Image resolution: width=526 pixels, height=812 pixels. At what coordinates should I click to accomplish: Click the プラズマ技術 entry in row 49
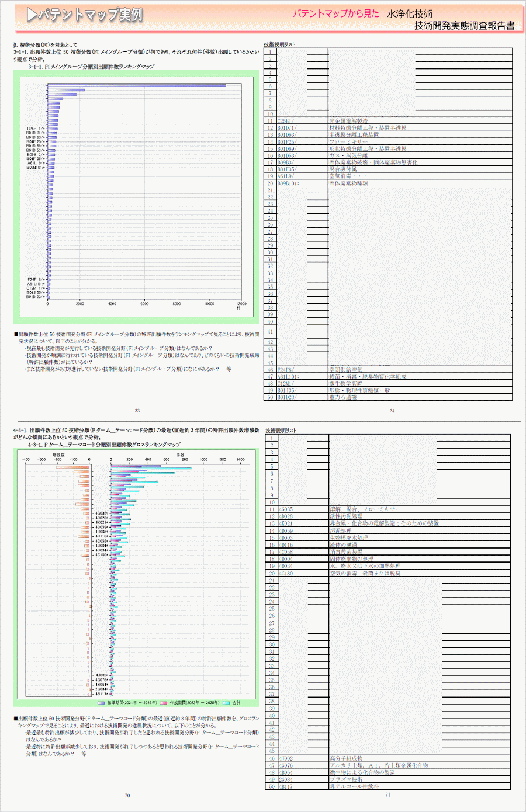coord(346,779)
